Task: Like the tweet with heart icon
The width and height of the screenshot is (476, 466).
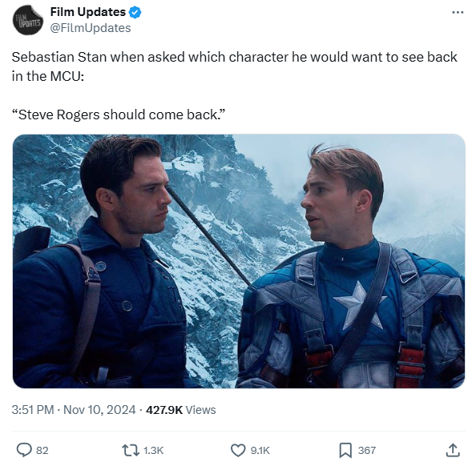Action: [238, 450]
